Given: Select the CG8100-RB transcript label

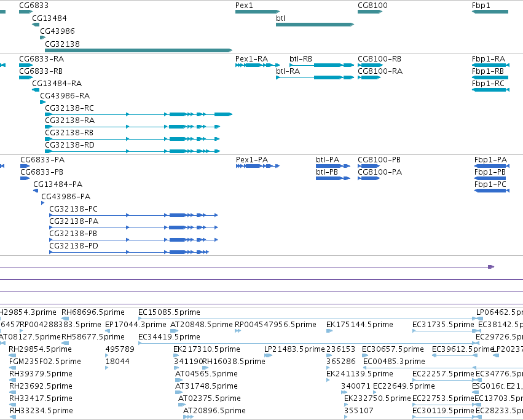Looking at the screenshot, I should pyautogui.click(x=379, y=59).
